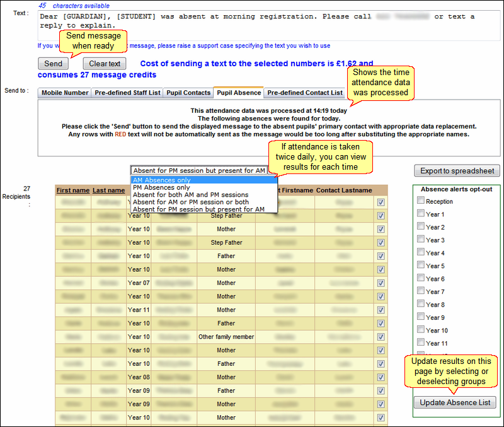Pick 'Absent for PM session but present for AM' list option

point(204,209)
